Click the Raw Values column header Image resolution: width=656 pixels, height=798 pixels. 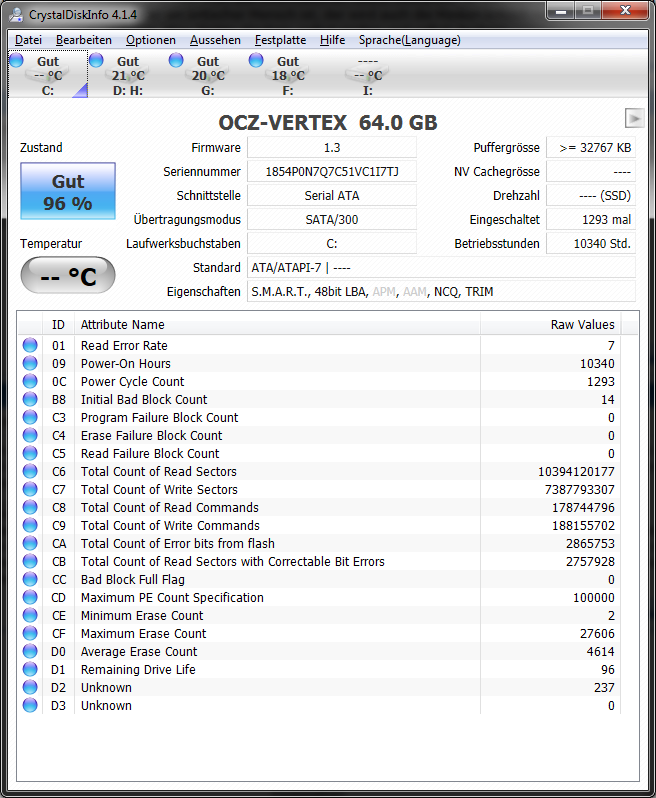click(x=550, y=325)
